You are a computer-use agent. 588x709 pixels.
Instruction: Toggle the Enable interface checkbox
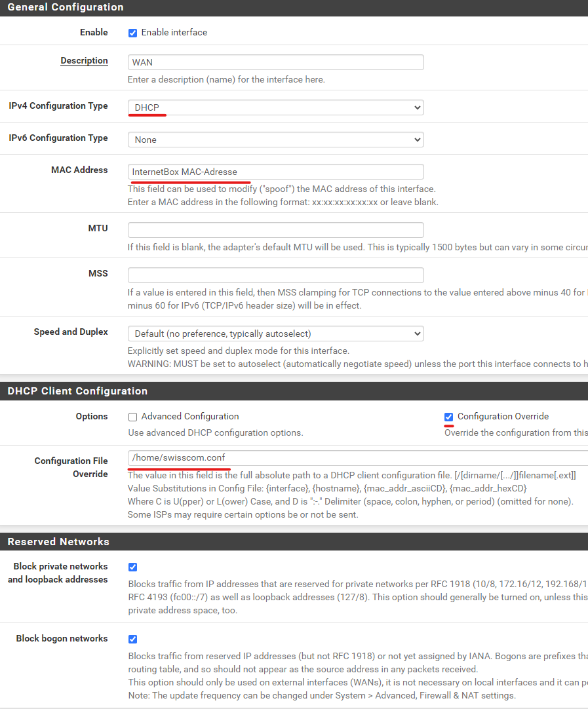tap(133, 33)
